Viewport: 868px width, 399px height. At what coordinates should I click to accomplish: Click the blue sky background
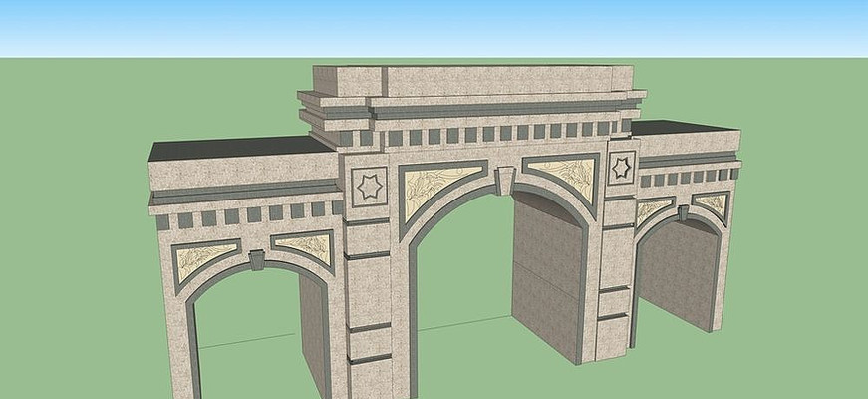tap(434, 27)
